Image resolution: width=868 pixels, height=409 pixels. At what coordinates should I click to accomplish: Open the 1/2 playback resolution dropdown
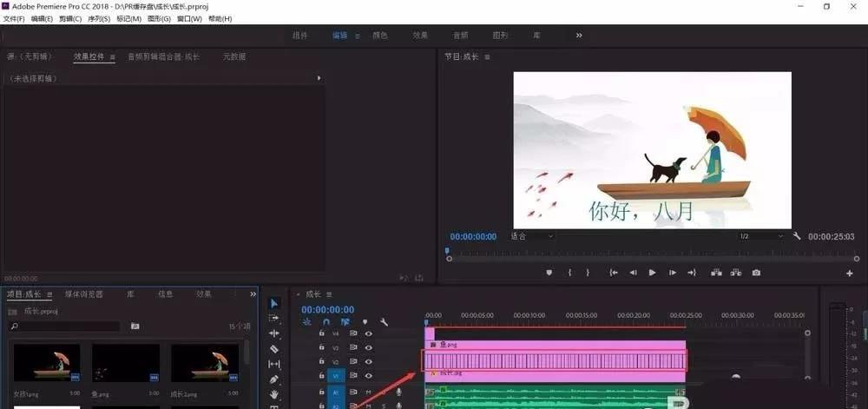[761, 236]
